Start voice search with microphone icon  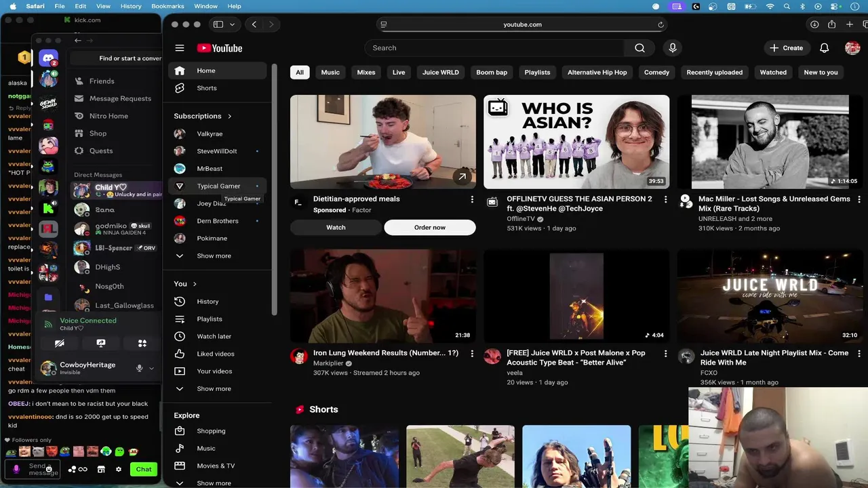click(673, 48)
